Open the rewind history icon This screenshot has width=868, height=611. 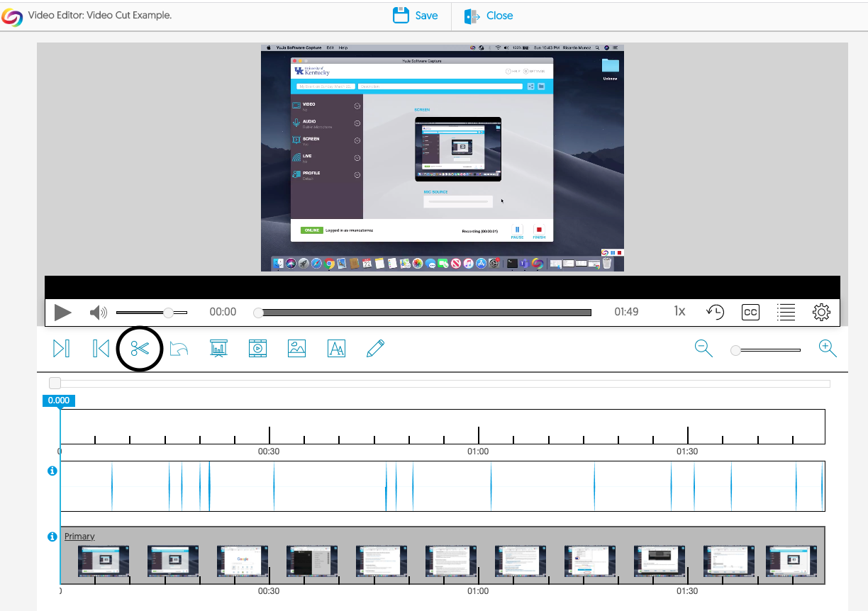click(715, 312)
